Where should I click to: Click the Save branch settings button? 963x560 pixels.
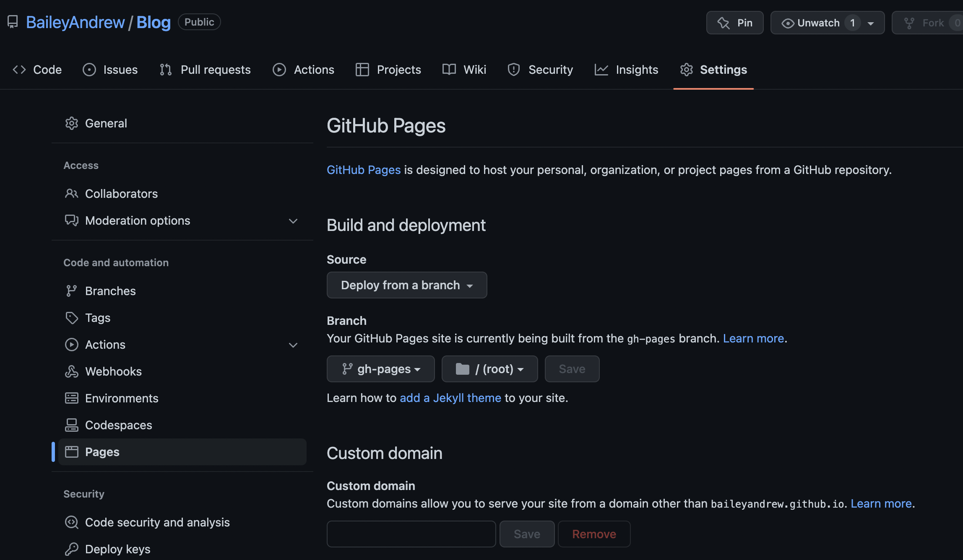pyautogui.click(x=572, y=368)
